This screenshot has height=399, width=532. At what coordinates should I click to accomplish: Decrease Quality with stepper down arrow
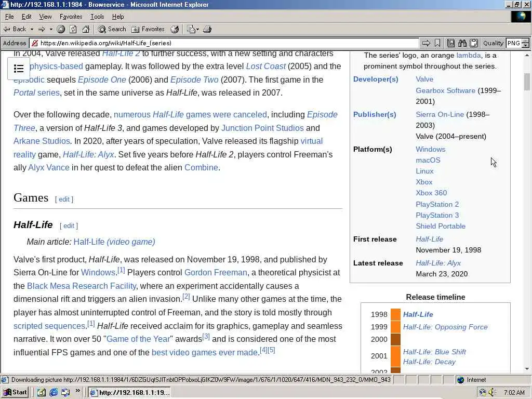point(526,45)
